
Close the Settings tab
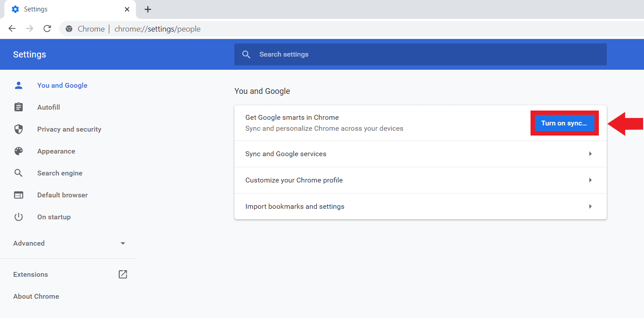tap(127, 9)
